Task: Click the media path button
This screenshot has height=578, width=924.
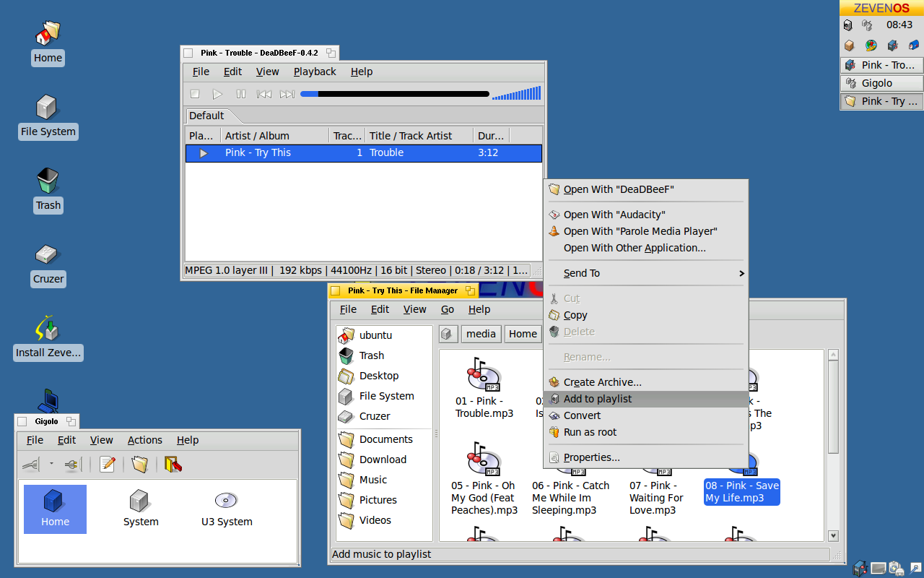Action: 481,334
